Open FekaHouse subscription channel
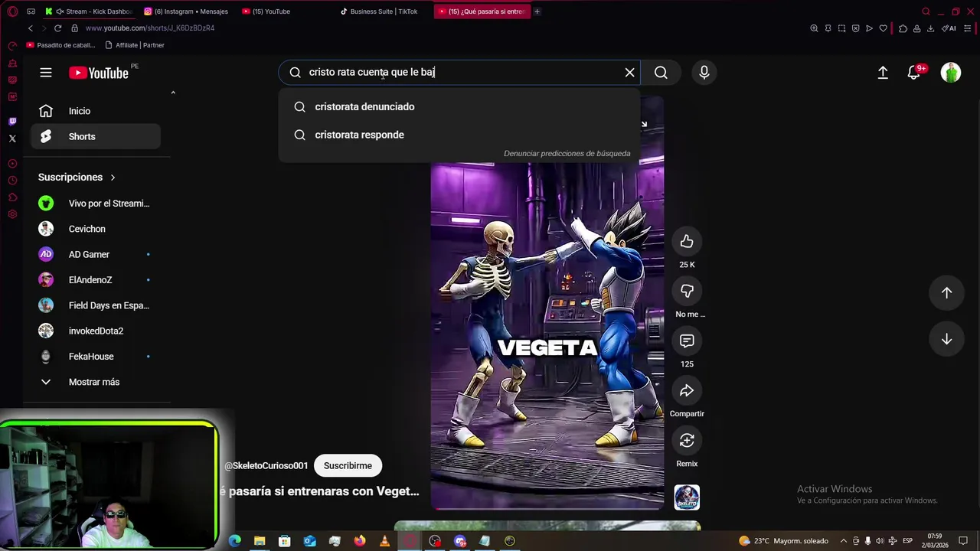This screenshot has width=980, height=551. click(x=96, y=357)
